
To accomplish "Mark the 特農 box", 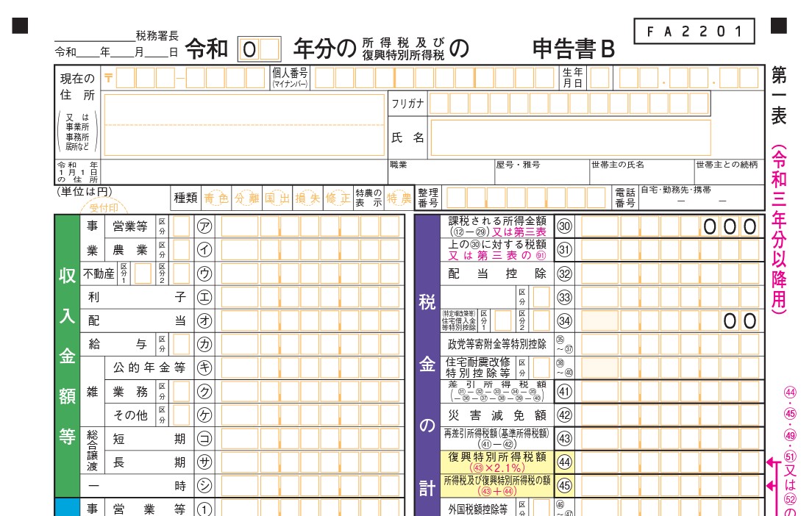I will coord(399,198).
